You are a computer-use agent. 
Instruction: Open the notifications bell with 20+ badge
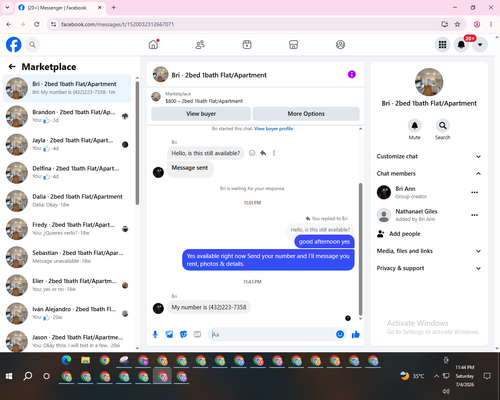click(x=461, y=45)
